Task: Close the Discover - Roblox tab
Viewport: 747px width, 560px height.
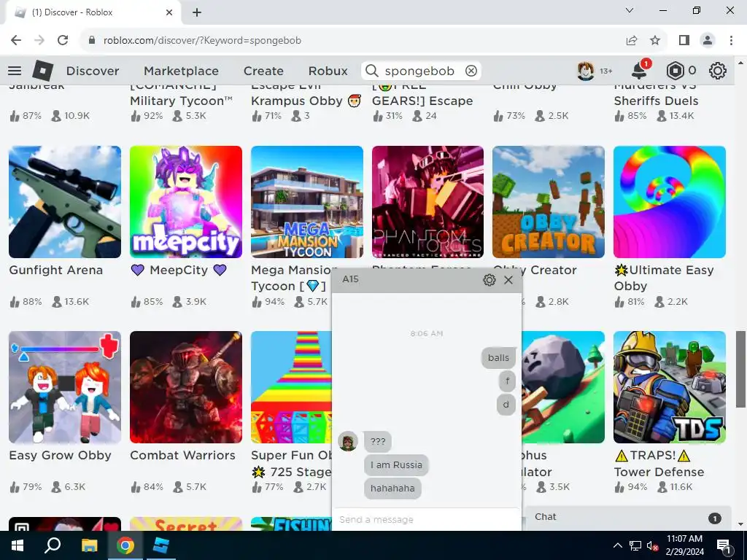Action: tap(169, 13)
